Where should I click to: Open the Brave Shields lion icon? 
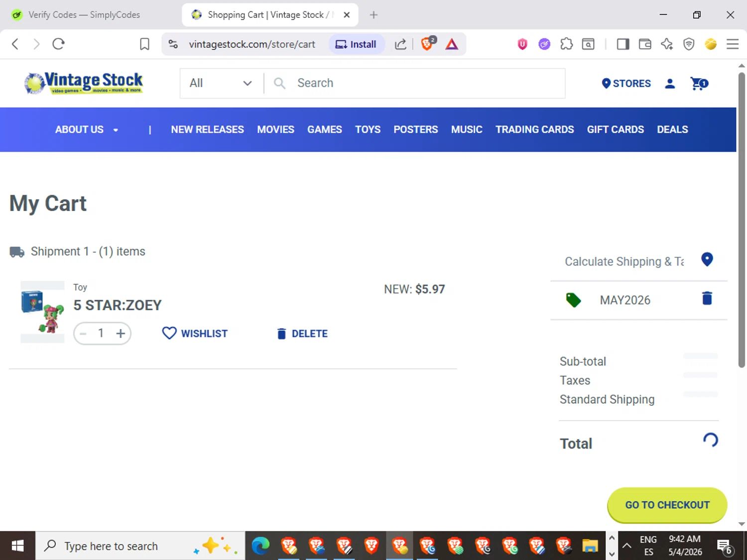point(427,44)
